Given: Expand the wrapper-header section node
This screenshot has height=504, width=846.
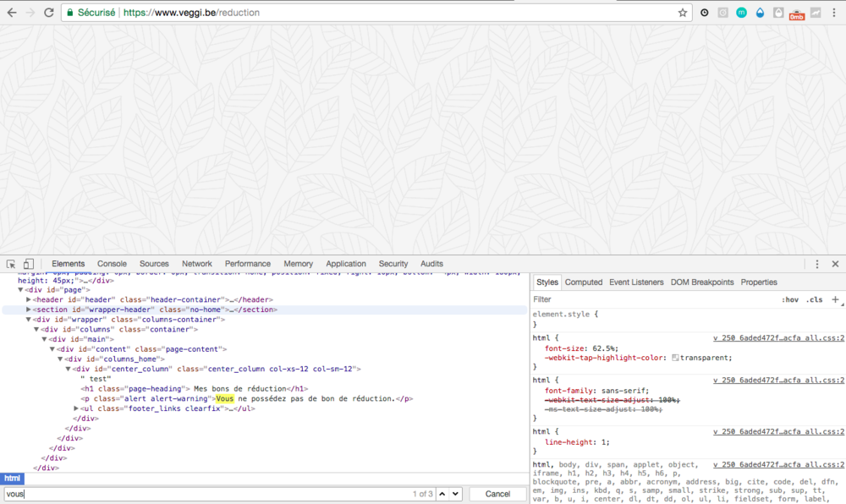Looking at the screenshot, I should 29,310.
